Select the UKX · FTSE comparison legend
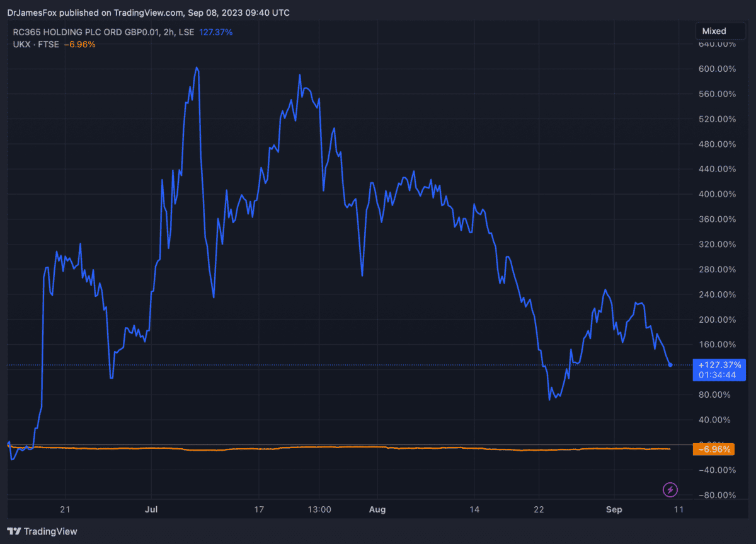Screen dimensions: 756x544 [x=37, y=44]
